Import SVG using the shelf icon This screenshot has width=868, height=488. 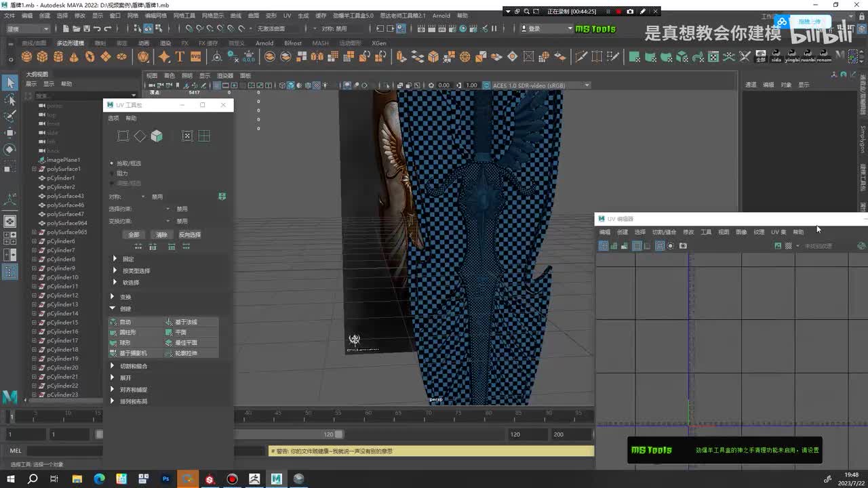(196, 57)
